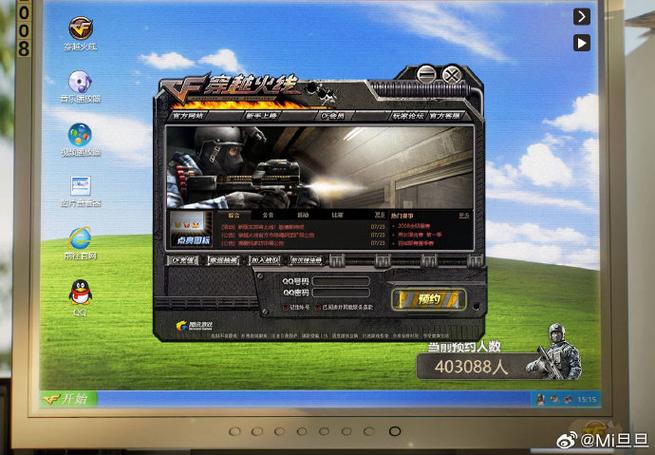The image size is (655, 455).
Task: Open CF会员 in launcher navigation
Action: pos(334,115)
